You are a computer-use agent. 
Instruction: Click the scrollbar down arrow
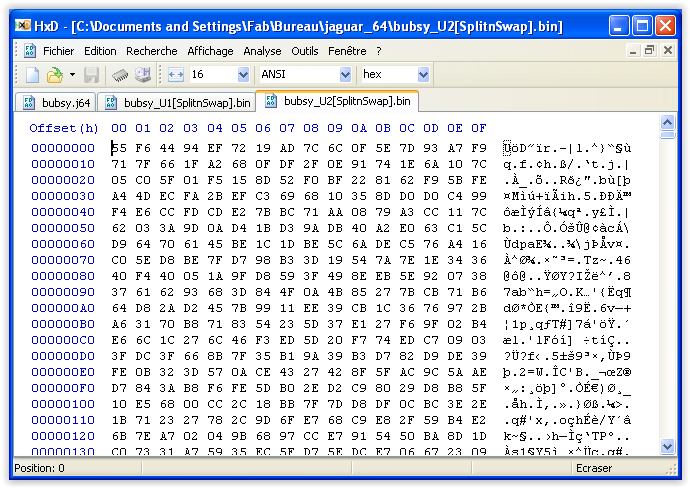tap(667, 447)
